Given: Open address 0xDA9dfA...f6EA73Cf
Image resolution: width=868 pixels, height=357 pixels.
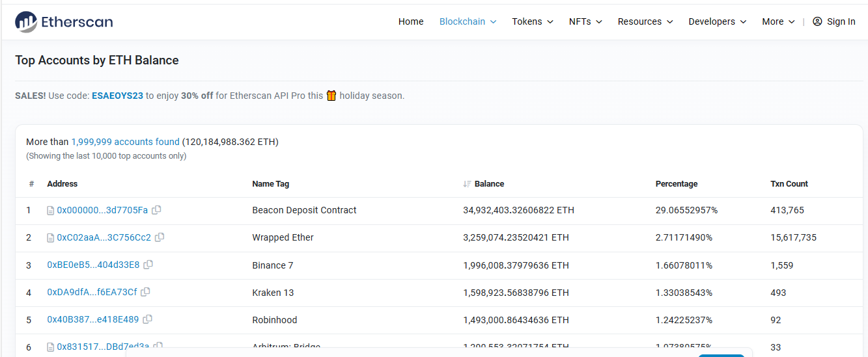Looking at the screenshot, I should tap(92, 292).
